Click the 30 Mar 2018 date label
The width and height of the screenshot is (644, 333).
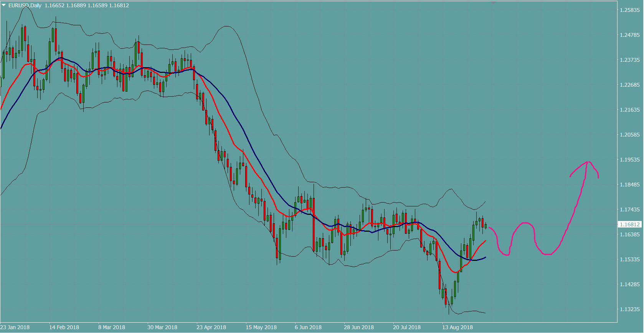pos(162,327)
